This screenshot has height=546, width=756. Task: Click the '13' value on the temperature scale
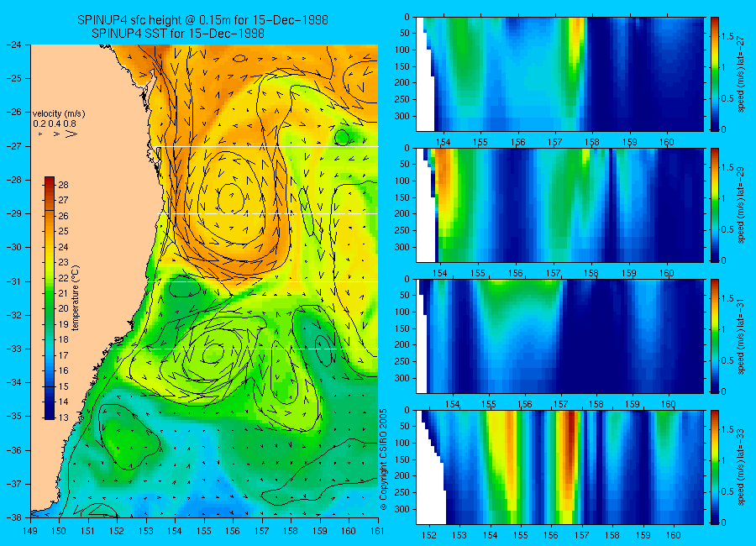click(63, 417)
